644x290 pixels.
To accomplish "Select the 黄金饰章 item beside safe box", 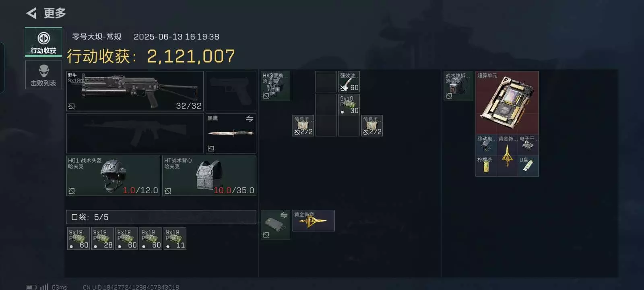I will [x=314, y=221].
